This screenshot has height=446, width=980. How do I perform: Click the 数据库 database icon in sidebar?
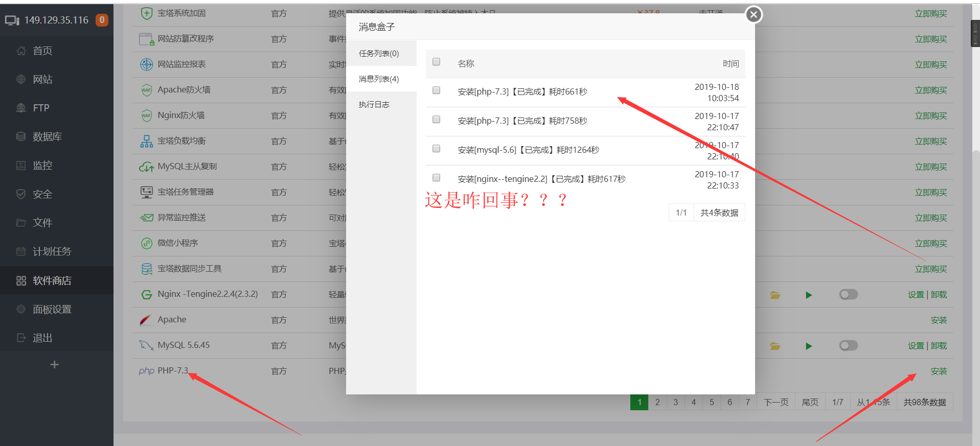pos(21,136)
